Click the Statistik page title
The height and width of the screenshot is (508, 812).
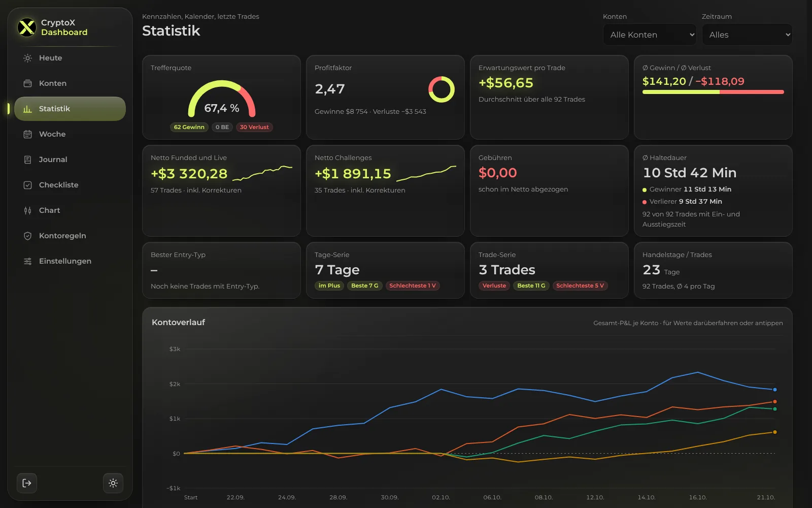pos(171,31)
